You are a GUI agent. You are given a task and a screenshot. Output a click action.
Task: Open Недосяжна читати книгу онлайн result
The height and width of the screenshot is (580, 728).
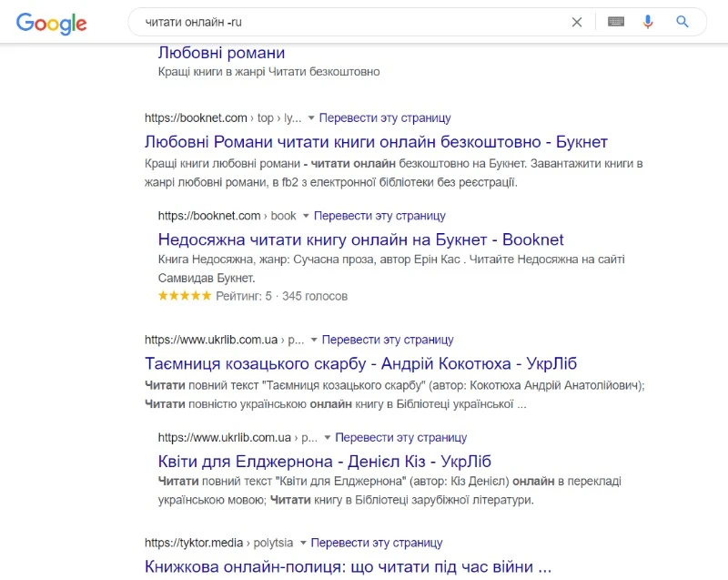click(x=360, y=239)
